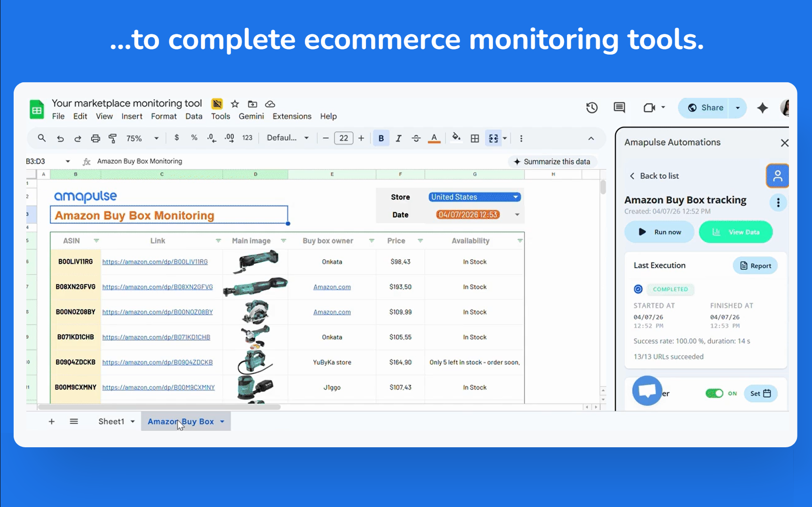Toggle bold formatting
The height and width of the screenshot is (507, 812).
[x=381, y=138]
